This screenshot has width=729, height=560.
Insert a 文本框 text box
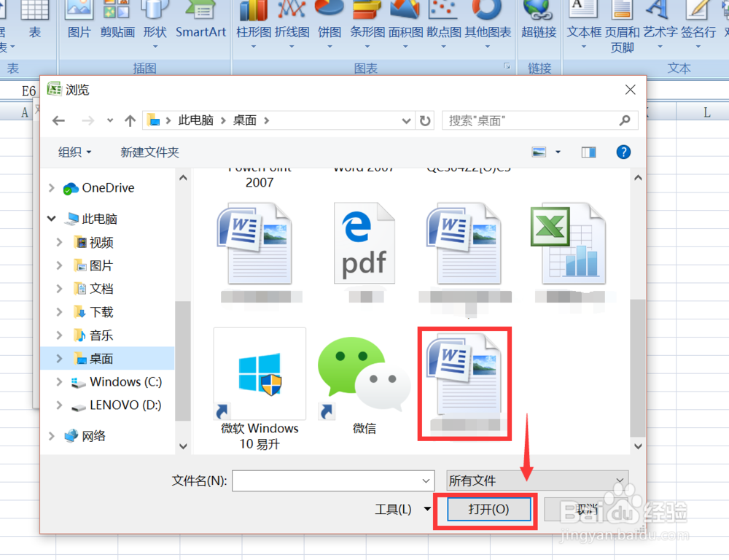583,23
